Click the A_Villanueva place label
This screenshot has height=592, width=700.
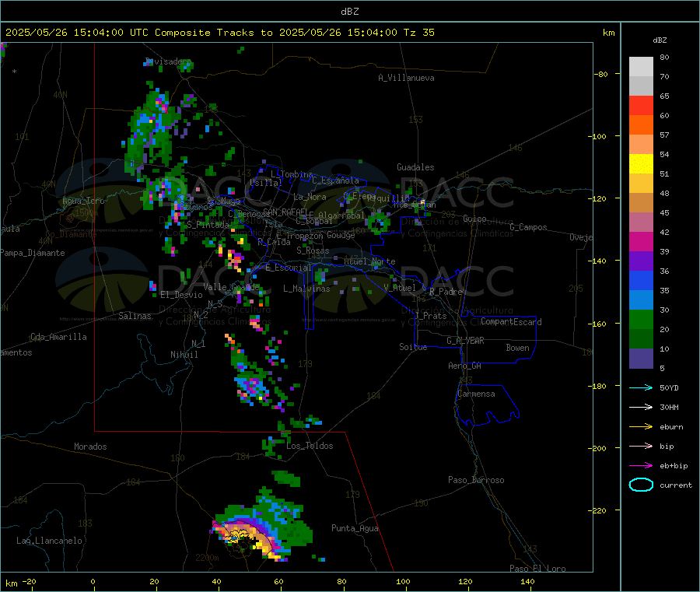point(406,78)
